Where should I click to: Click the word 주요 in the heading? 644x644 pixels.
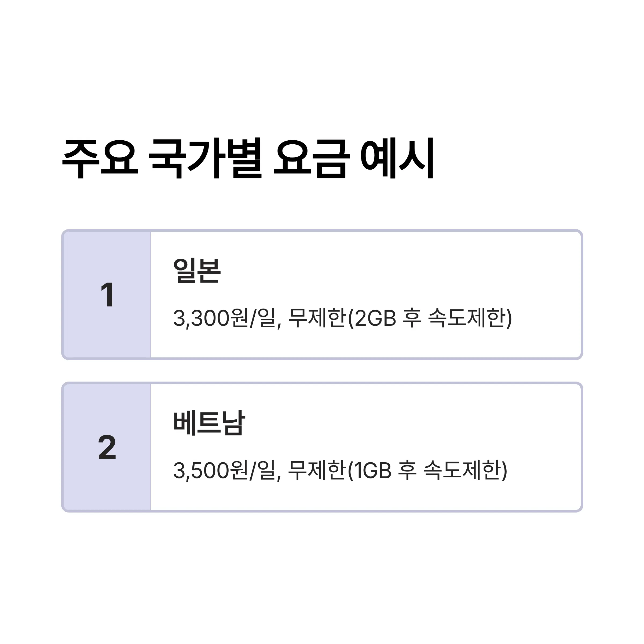(x=100, y=158)
